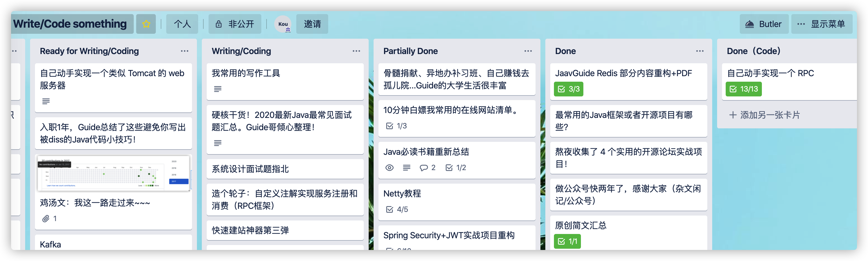Click the 邀请 invite button
Image resolution: width=868 pixels, height=261 pixels.
coord(312,24)
